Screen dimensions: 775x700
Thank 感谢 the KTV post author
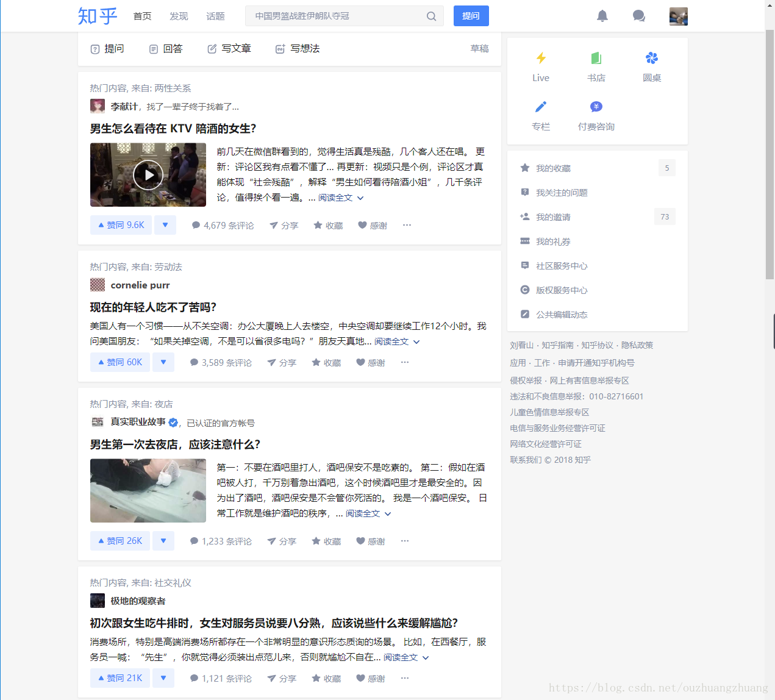pos(373,226)
